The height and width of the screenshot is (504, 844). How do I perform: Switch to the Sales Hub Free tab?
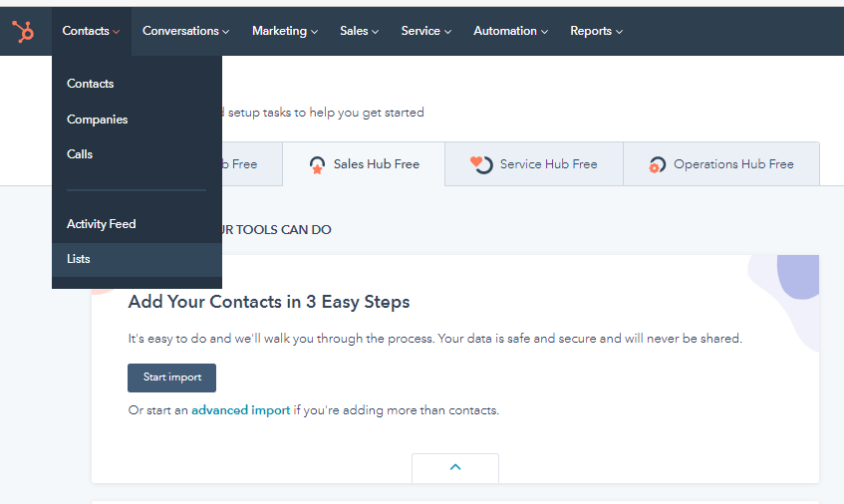(364, 164)
